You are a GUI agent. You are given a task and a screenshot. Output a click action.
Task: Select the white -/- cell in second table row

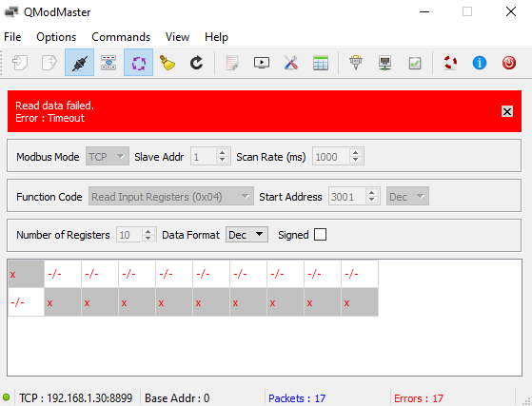click(x=26, y=302)
